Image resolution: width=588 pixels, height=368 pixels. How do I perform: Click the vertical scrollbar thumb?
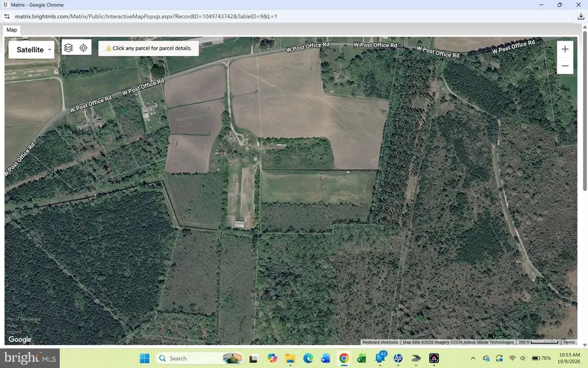coord(585,111)
